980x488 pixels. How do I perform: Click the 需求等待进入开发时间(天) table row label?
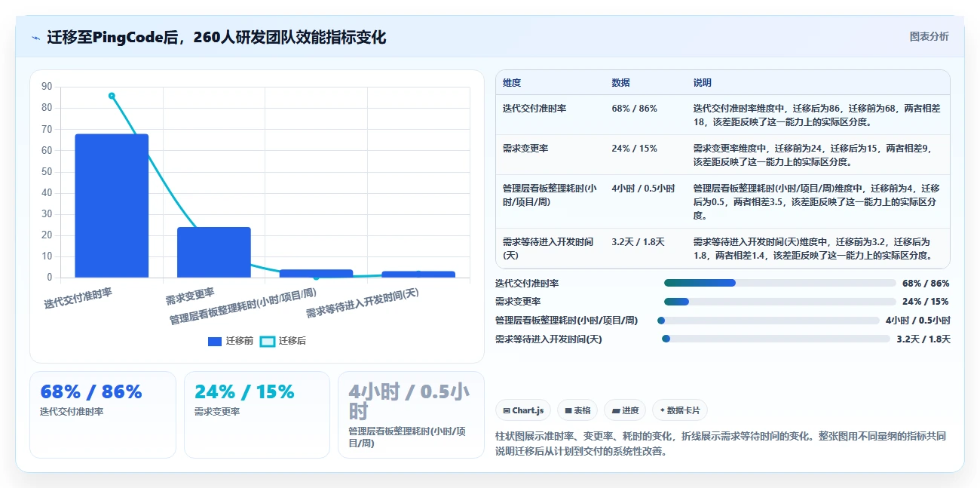click(x=548, y=248)
